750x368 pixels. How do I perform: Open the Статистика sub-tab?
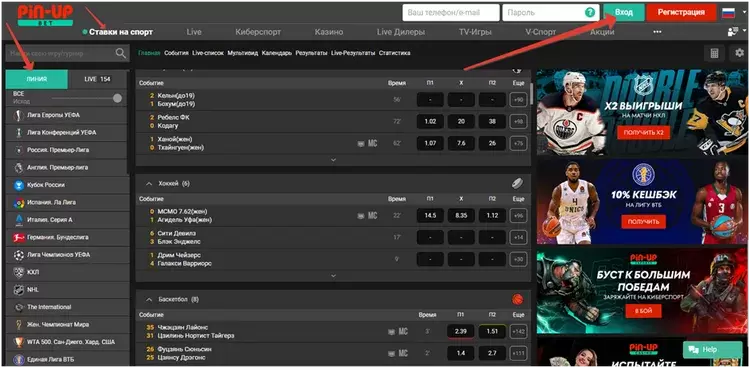pyautogui.click(x=395, y=53)
